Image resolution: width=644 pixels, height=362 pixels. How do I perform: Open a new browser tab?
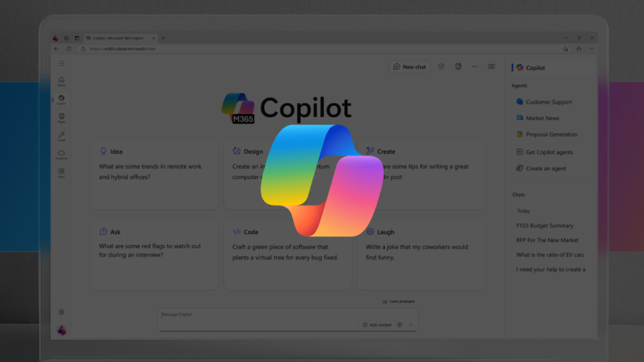(x=163, y=37)
